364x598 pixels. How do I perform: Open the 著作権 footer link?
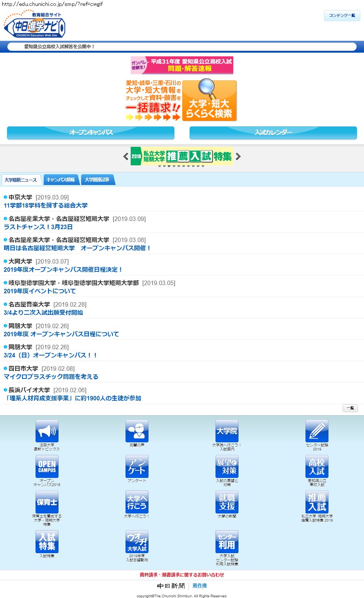pos(200,586)
